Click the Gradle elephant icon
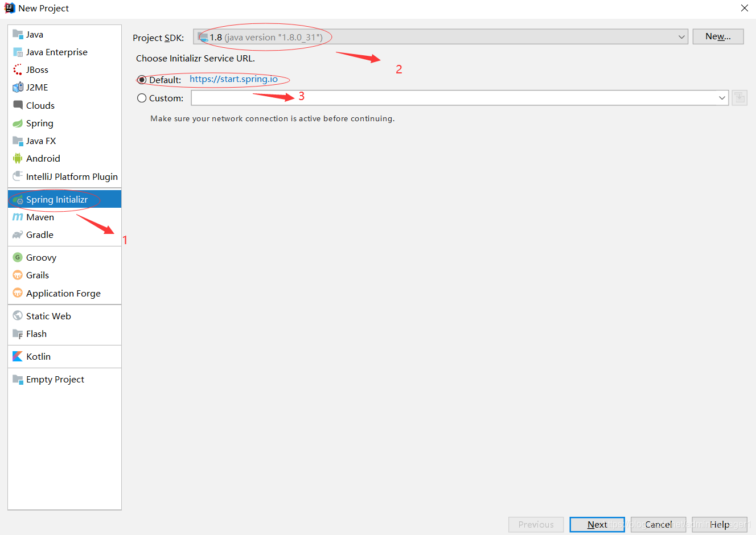This screenshot has height=535, width=756. click(x=18, y=234)
